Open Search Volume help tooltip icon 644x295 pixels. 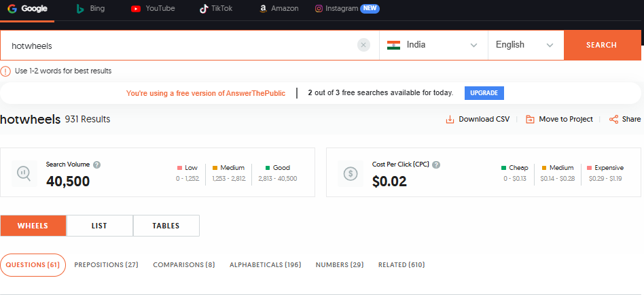pos(97,164)
